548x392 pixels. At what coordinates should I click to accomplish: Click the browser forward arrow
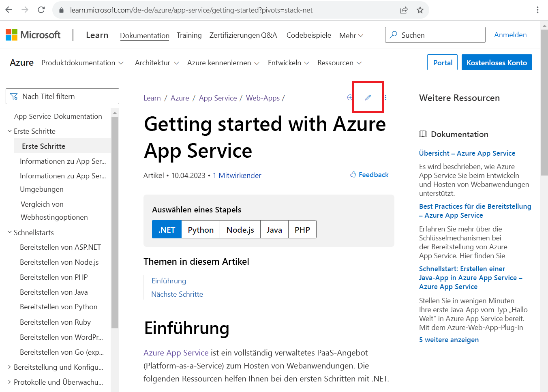25,10
